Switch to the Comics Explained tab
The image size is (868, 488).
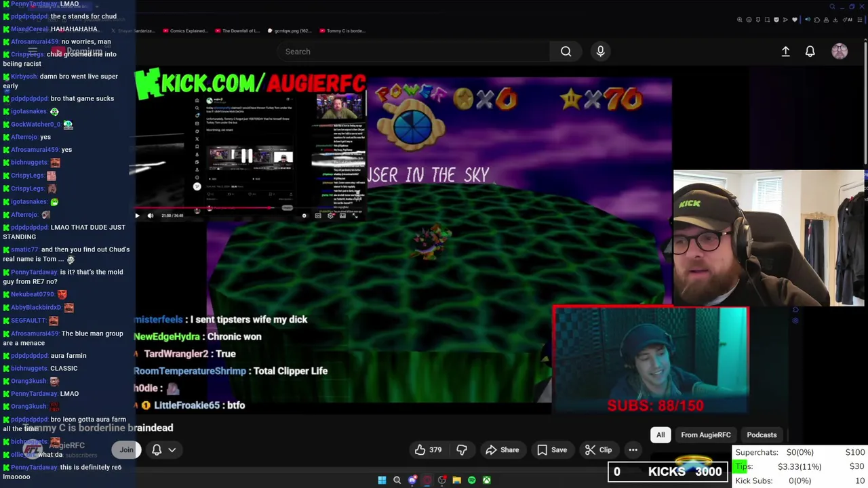(x=187, y=30)
